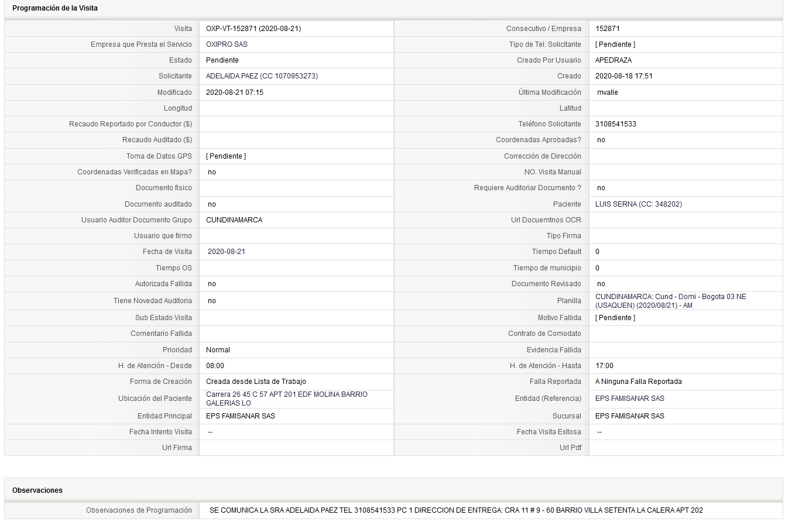This screenshot has height=532, width=785.
Task: Select the creator user APEDRAZA
Action: pos(613,60)
